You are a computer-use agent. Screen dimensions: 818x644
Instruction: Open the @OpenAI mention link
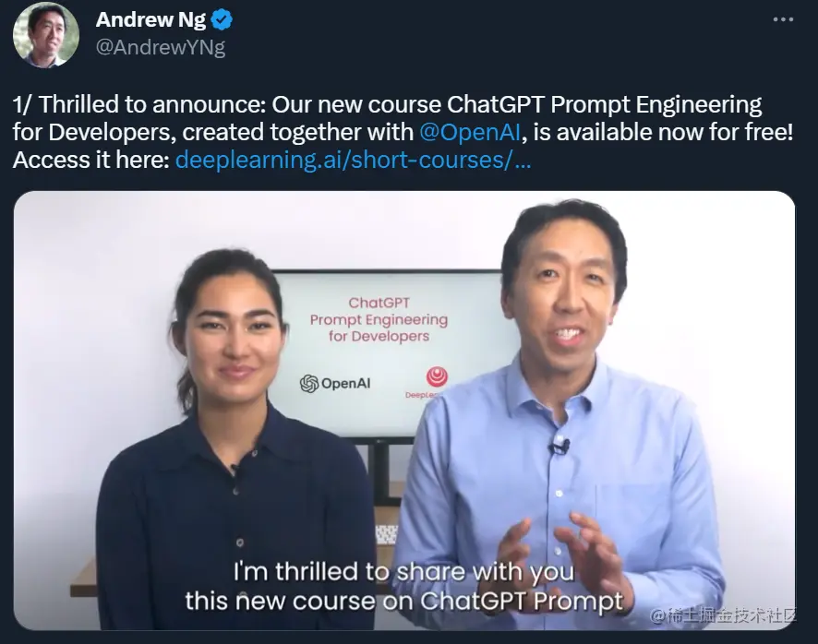(x=470, y=132)
